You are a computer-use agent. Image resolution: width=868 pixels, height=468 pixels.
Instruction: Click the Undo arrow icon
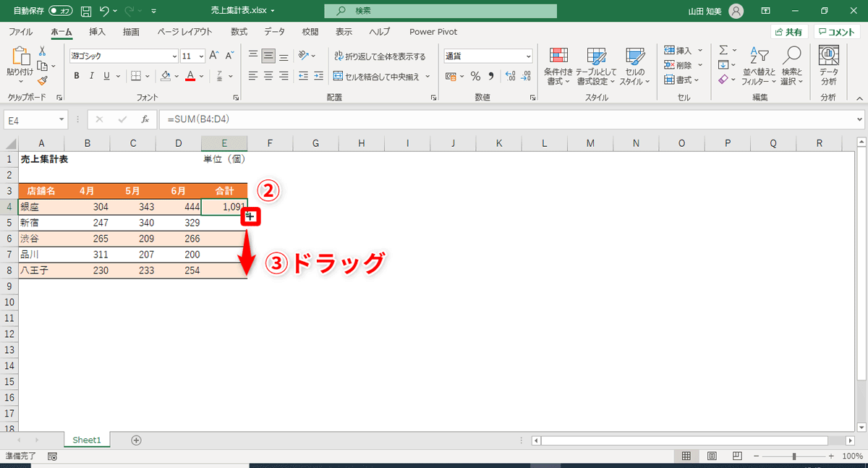[x=105, y=12]
